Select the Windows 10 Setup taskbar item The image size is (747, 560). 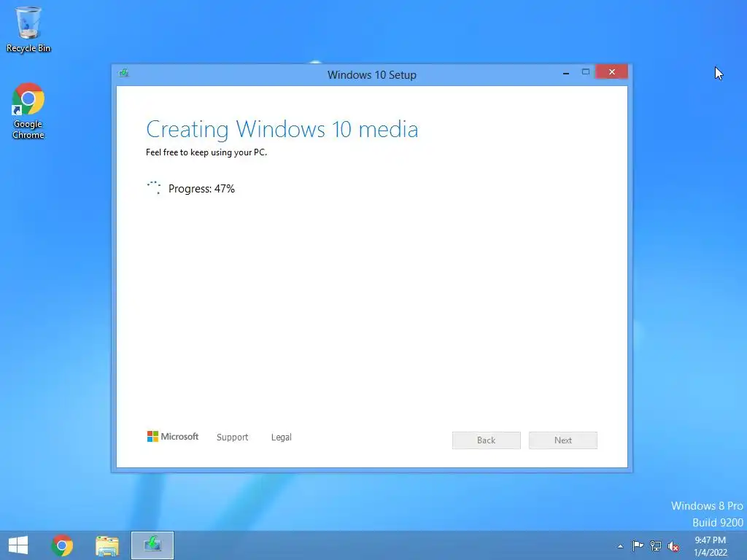point(152,545)
